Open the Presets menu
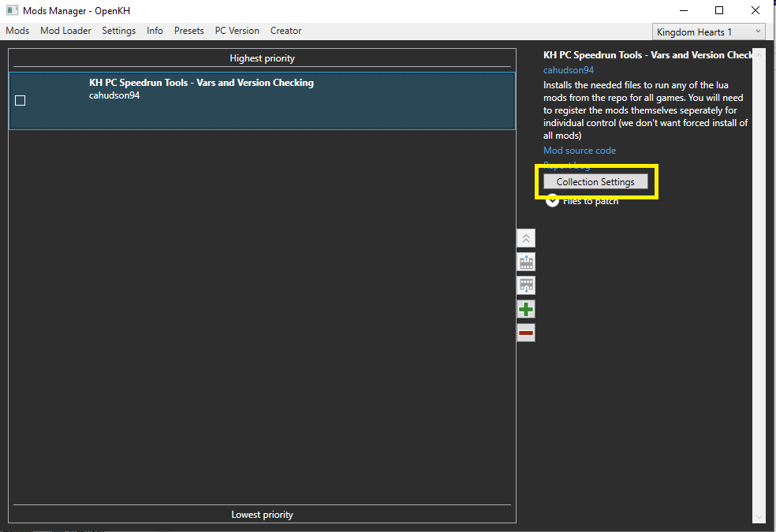Screen dimensions: 776x532 189,31
